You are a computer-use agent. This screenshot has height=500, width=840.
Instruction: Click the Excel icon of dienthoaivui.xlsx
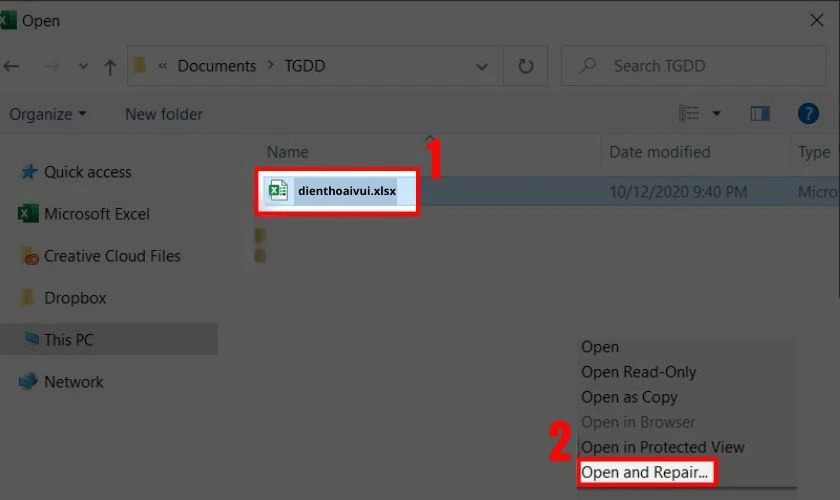click(278, 190)
